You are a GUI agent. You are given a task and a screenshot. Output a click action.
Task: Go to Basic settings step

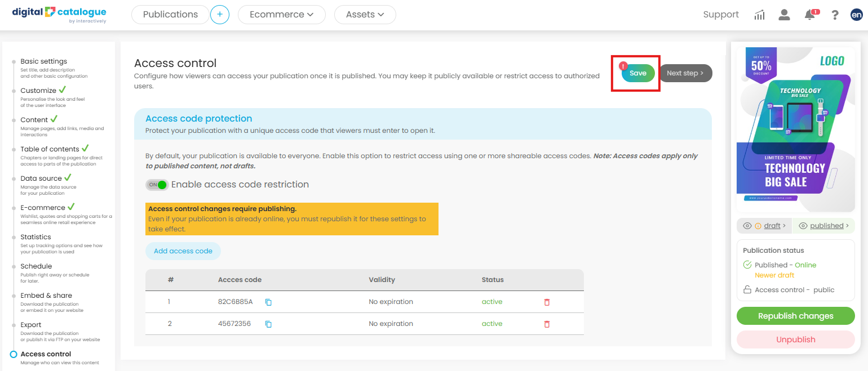point(43,61)
